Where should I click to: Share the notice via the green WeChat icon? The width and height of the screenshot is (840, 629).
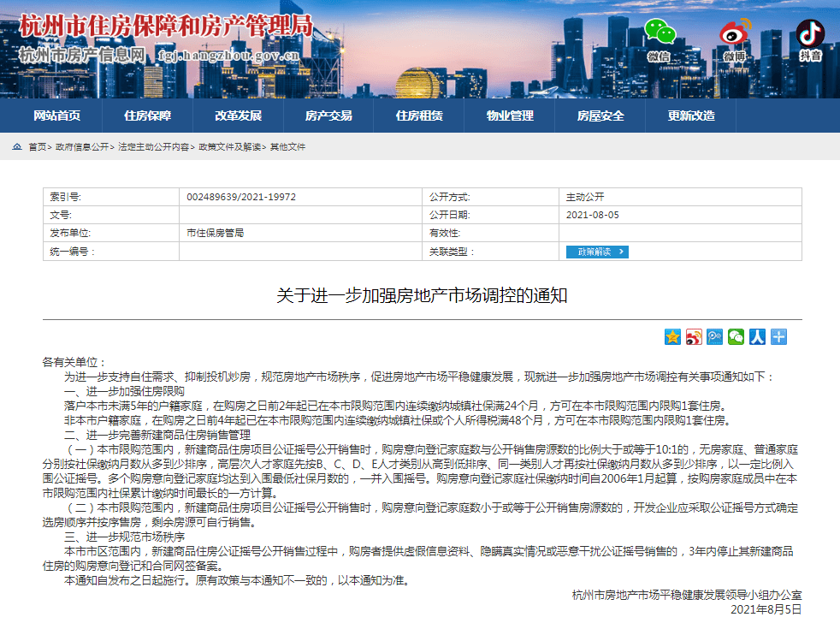735,337
